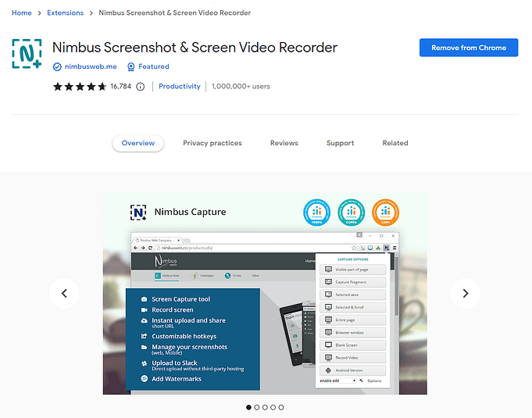The height and width of the screenshot is (418, 532).
Task: Select the third carousel dot
Action: [265, 407]
